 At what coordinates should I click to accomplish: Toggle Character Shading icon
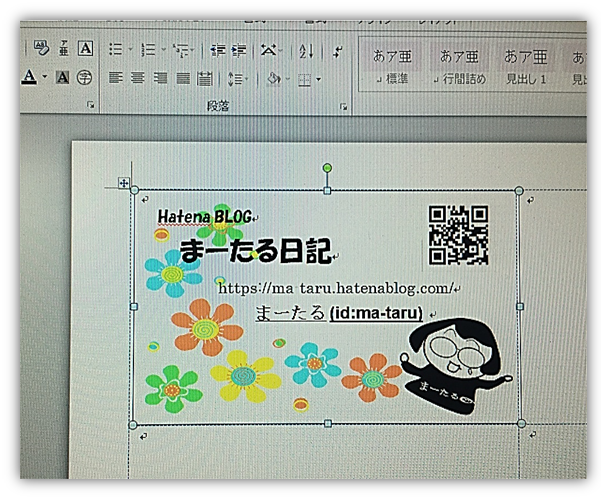(x=62, y=77)
